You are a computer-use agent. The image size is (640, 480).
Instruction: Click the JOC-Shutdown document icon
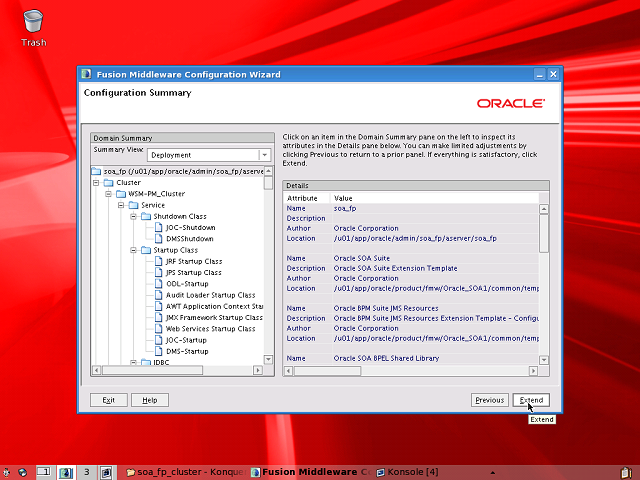pyautogui.click(x=159, y=227)
